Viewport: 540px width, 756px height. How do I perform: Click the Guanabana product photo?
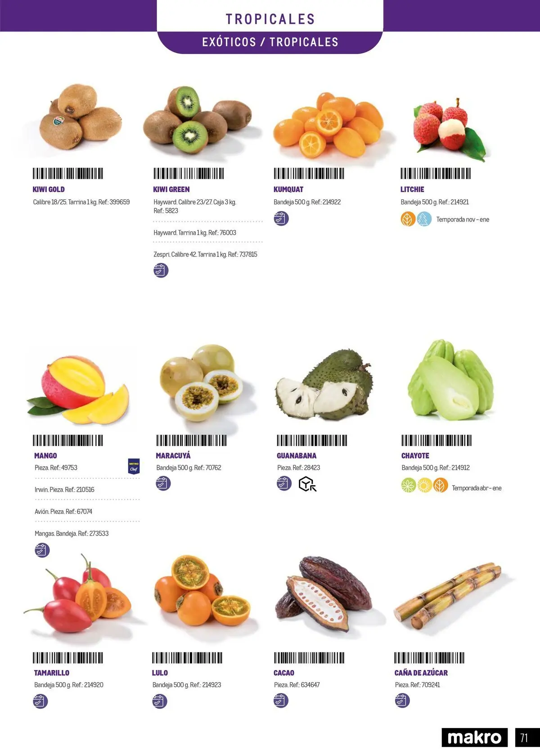click(324, 384)
